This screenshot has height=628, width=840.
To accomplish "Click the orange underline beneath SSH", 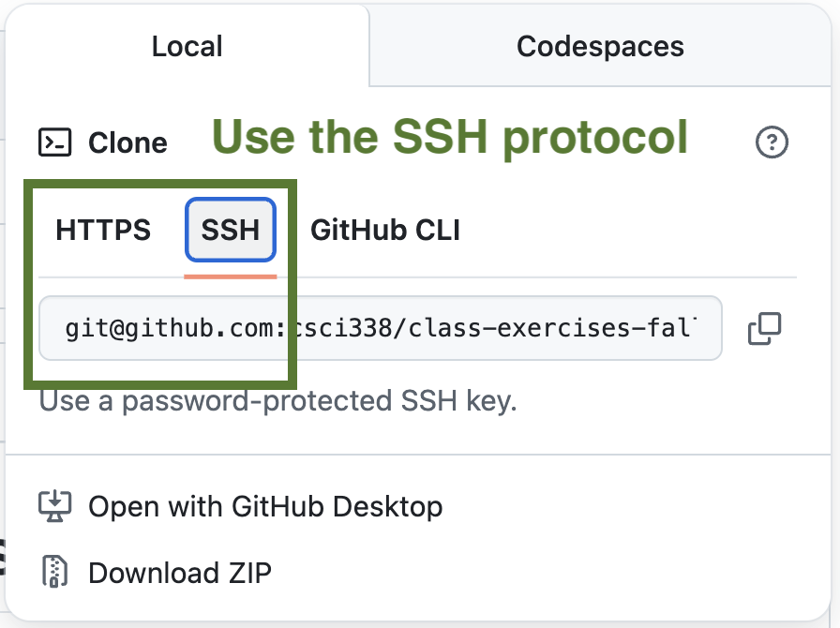I will coord(231,277).
